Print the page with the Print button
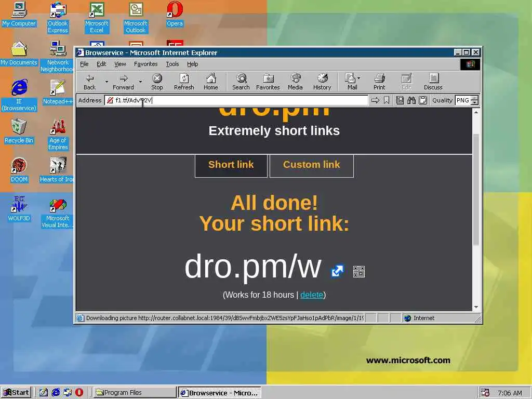Viewport: 532px width, 399px height. pos(379,82)
